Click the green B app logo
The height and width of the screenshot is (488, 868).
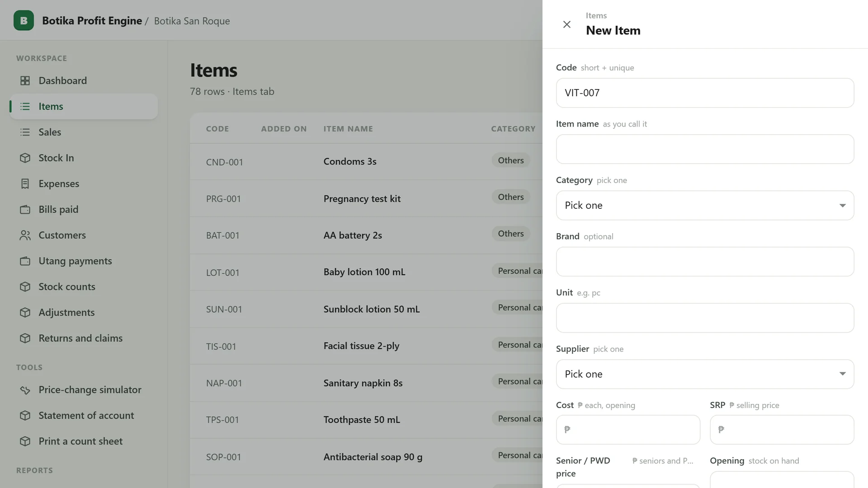24,20
